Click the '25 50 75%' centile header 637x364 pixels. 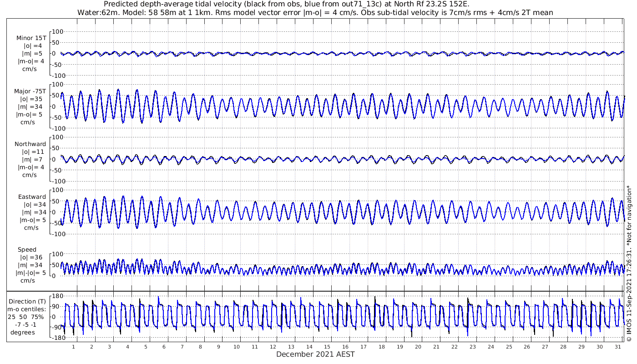pos(25,317)
